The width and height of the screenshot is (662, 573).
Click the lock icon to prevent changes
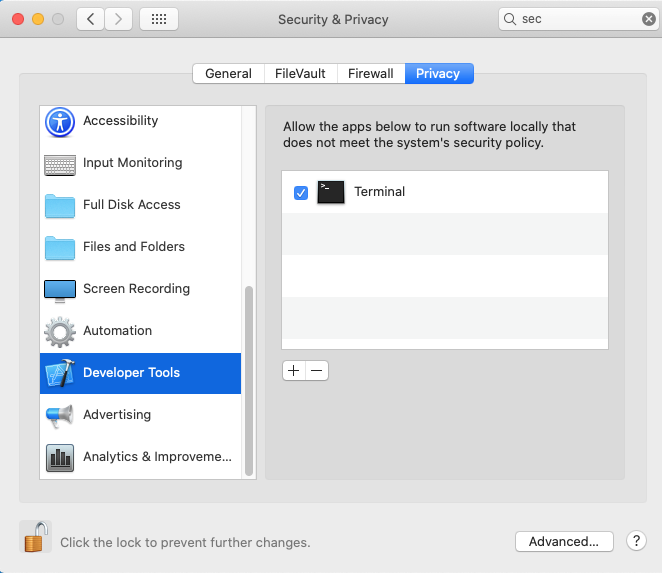coord(35,537)
